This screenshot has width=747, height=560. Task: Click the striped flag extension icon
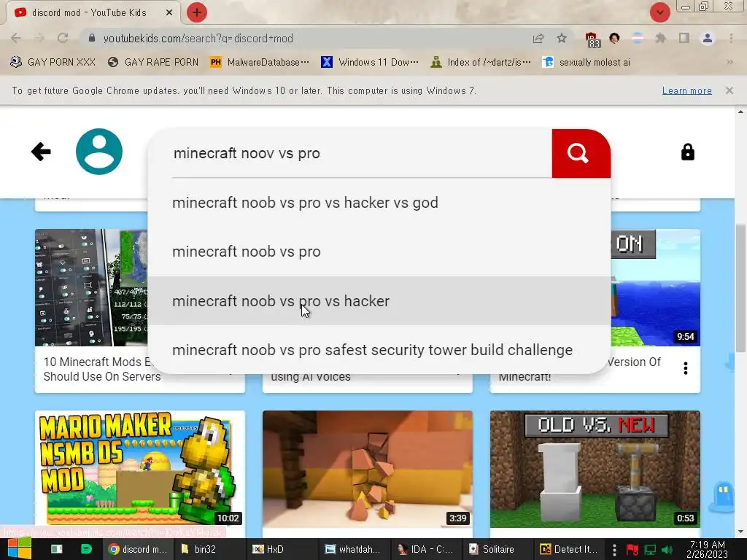click(638, 38)
